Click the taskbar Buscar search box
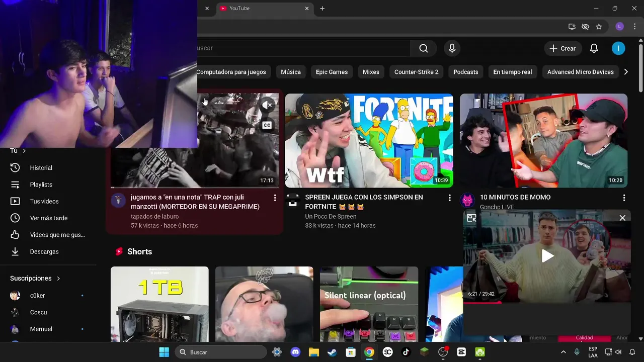The height and width of the screenshot is (362, 644). pyautogui.click(x=220, y=352)
